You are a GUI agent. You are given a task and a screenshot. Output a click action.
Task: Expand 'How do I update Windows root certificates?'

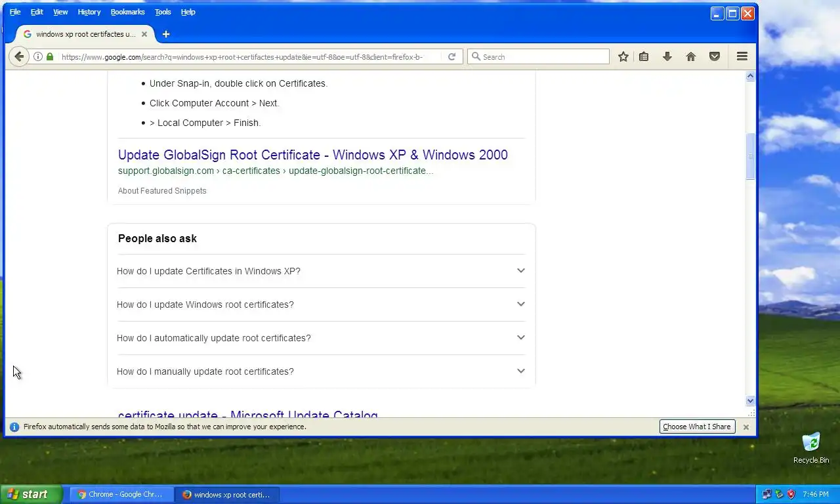pos(322,304)
